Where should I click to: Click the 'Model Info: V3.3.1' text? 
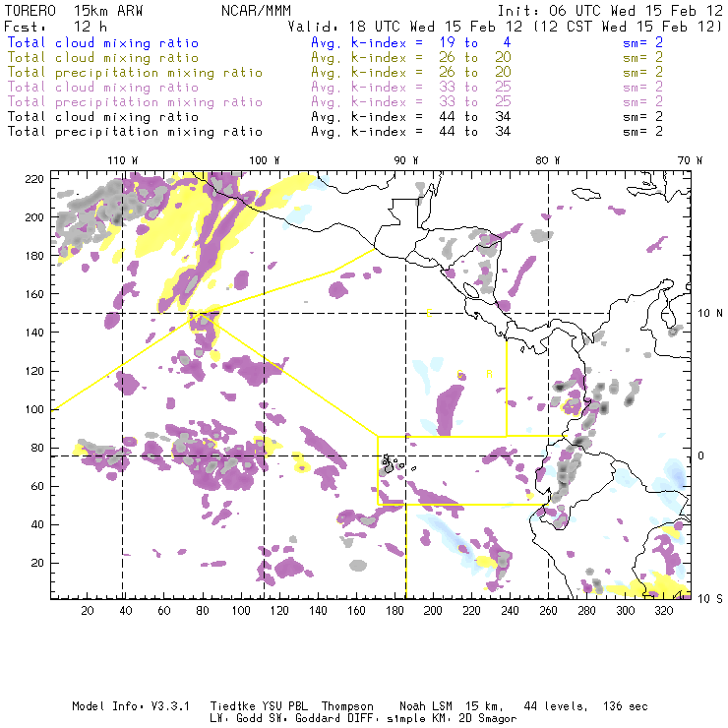point(131,706)
